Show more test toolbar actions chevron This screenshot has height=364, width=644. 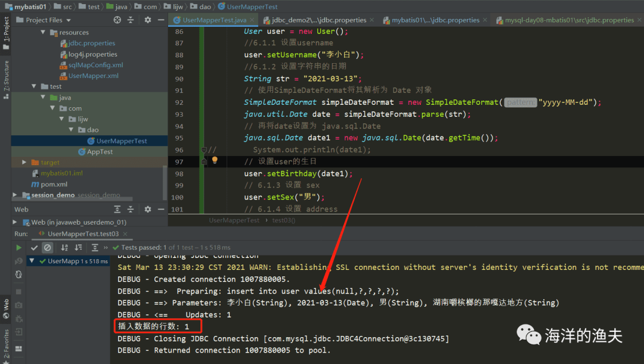(106, 247)
